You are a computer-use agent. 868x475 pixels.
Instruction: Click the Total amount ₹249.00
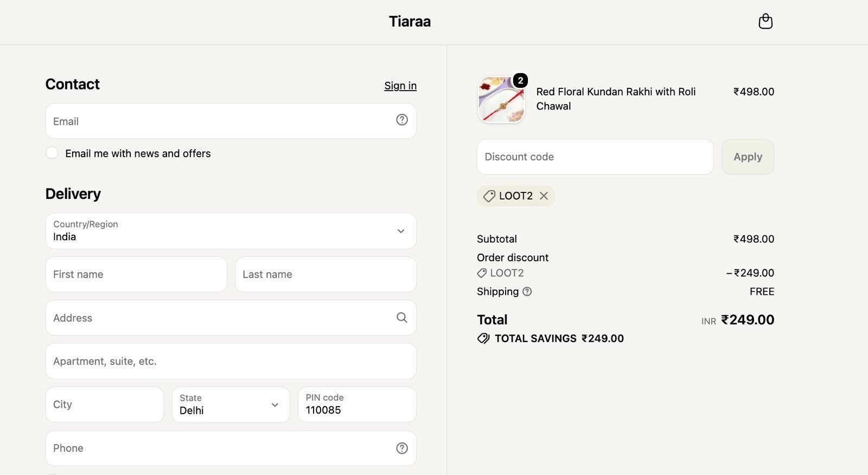click(x=748, y=320)
